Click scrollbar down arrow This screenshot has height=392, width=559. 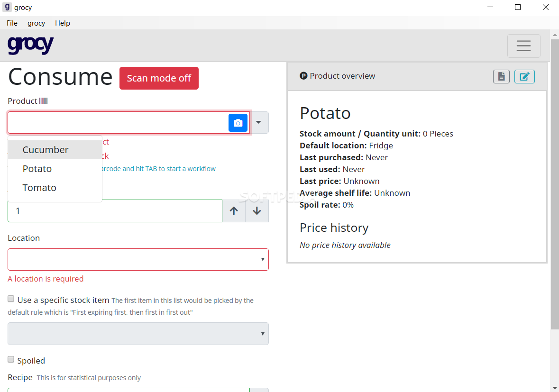coord(554,388)
